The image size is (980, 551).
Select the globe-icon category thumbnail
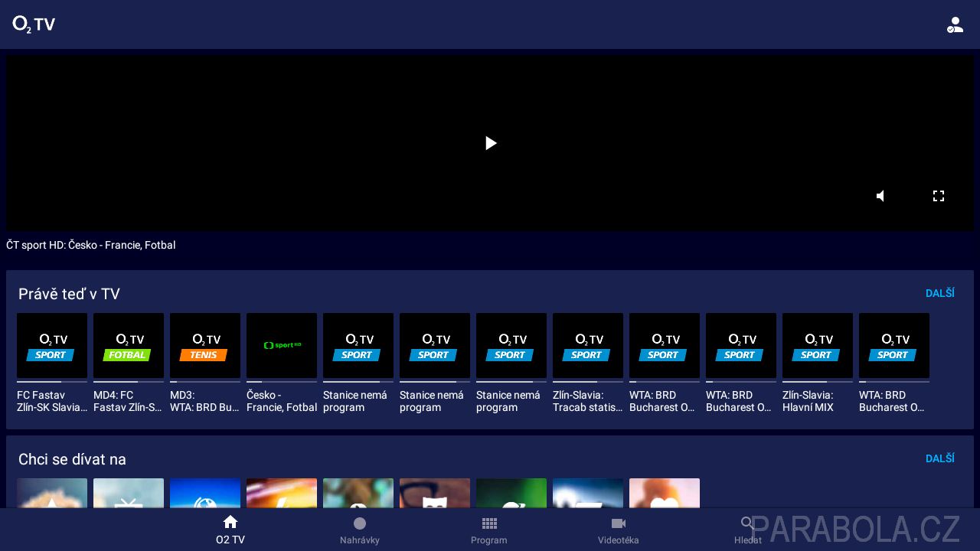click(x=205, y=494)
